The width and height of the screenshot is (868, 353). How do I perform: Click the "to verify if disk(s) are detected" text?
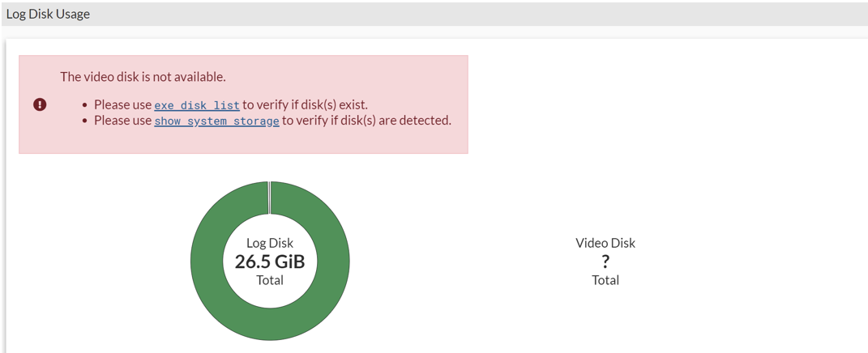tap(366, 120)
